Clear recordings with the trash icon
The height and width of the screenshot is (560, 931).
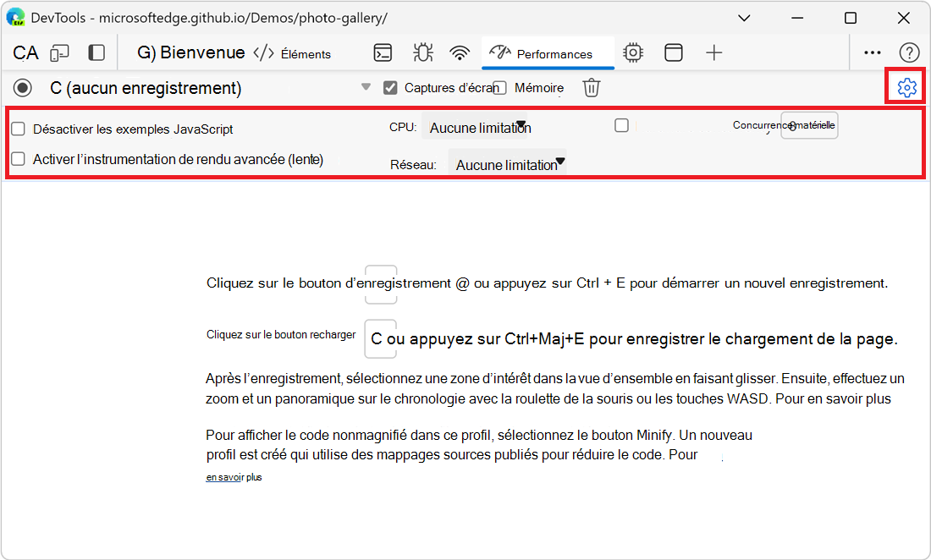click(x=591, y=86)
